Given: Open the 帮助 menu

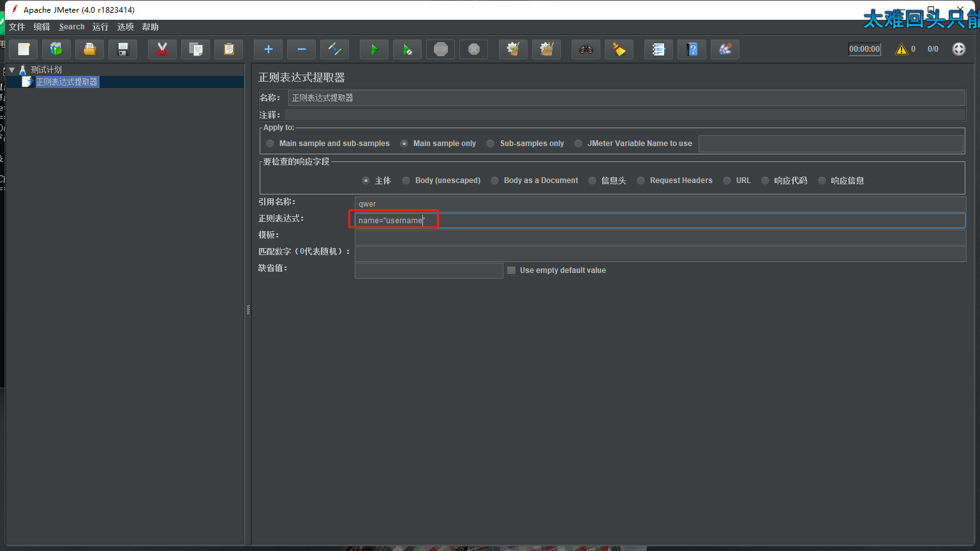Looking at the screenshot, I should (x=150, y=27).
